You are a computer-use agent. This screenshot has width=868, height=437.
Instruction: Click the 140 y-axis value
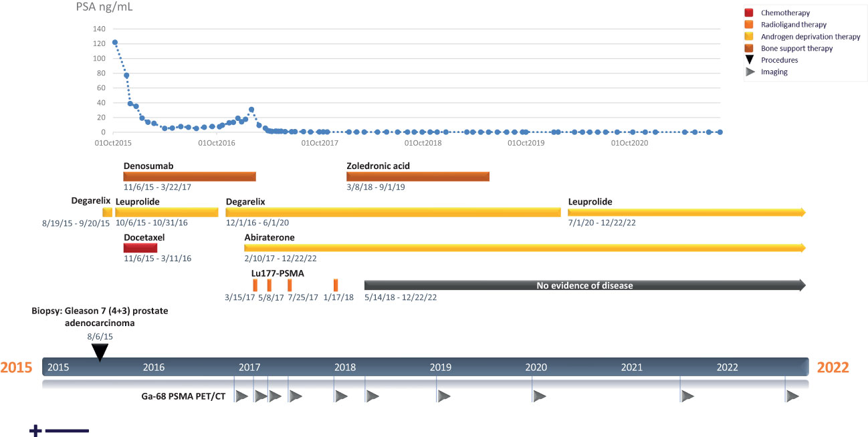tap(99, 29)
